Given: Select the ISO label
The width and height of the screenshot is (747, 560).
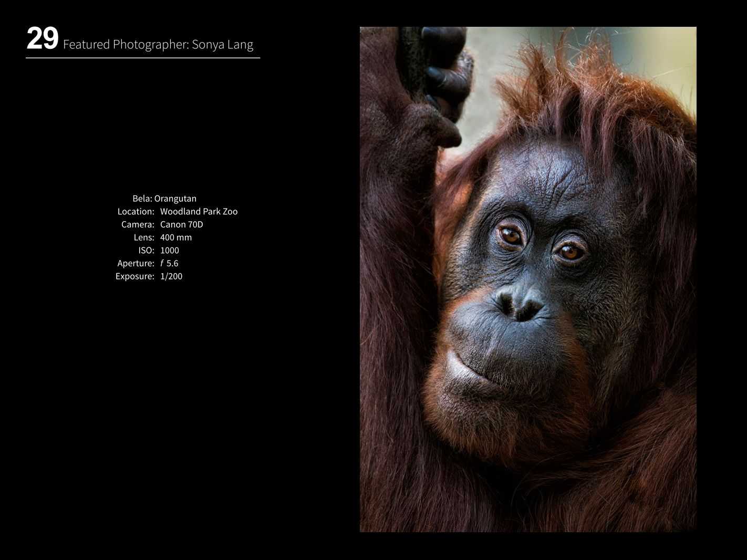Looking at the screenshot, I should point(146,251).
